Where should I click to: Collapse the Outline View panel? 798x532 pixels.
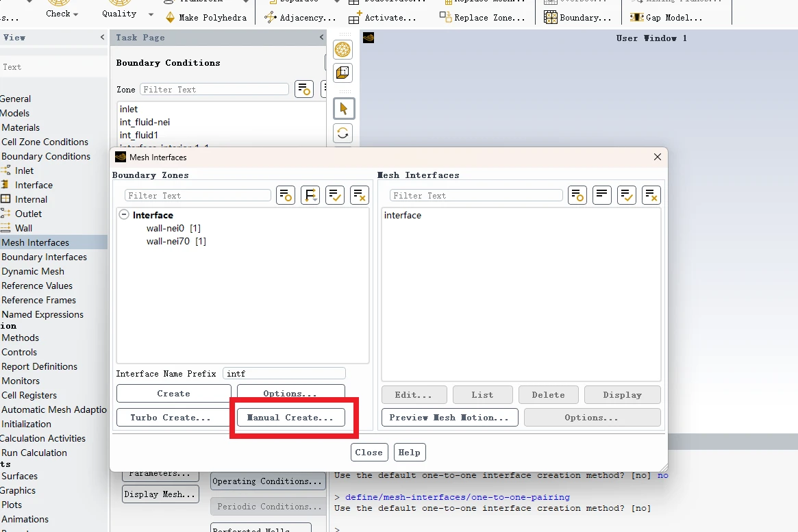pyautogui.click(x=102, y=37)
